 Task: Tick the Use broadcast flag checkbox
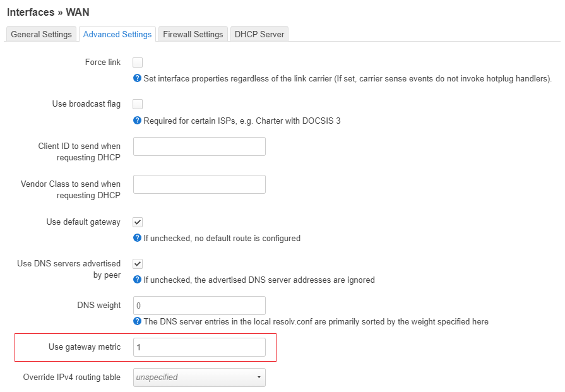[x=138, y=104]
